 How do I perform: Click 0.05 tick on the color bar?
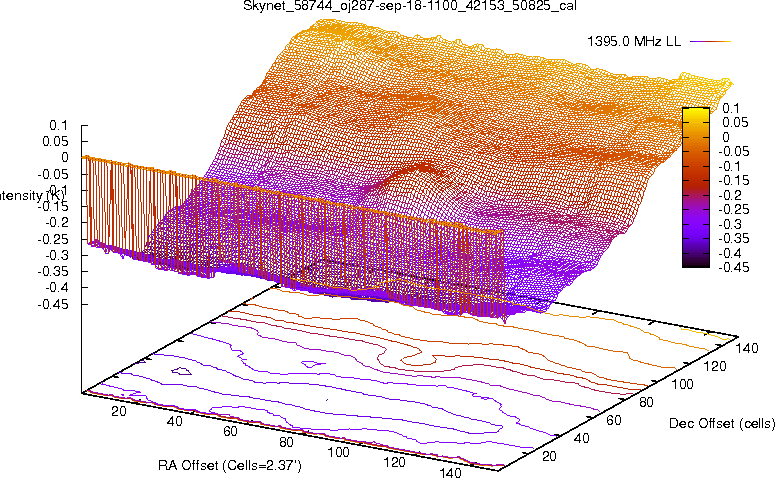[735, 123]
